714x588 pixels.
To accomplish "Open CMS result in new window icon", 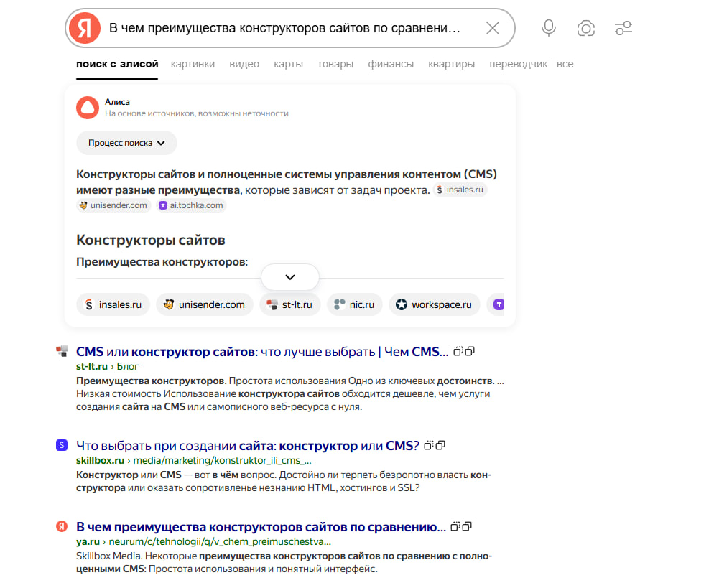I will 470,351.
